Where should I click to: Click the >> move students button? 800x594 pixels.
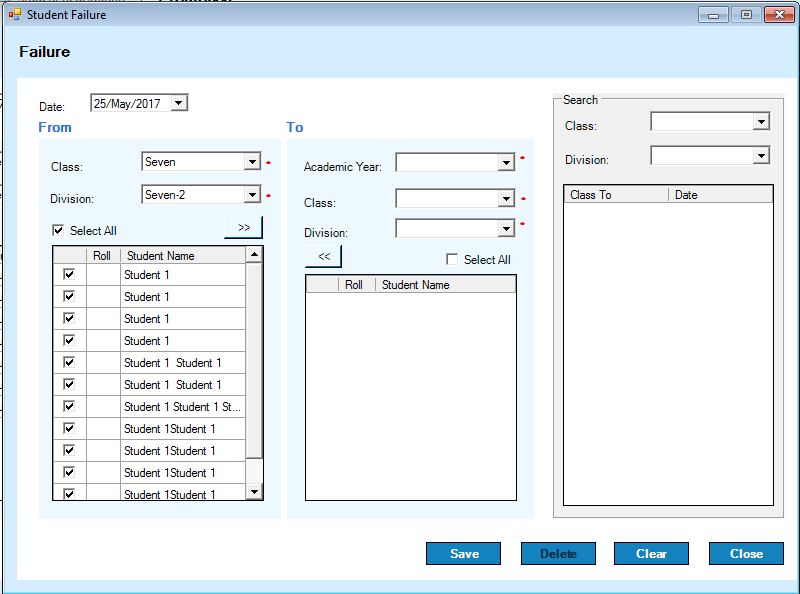(243, 227)
